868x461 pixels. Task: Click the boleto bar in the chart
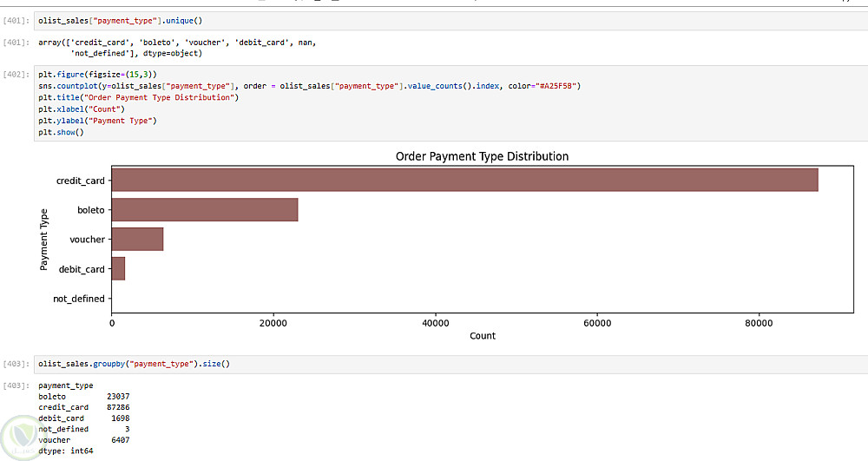tap(205, 210)
